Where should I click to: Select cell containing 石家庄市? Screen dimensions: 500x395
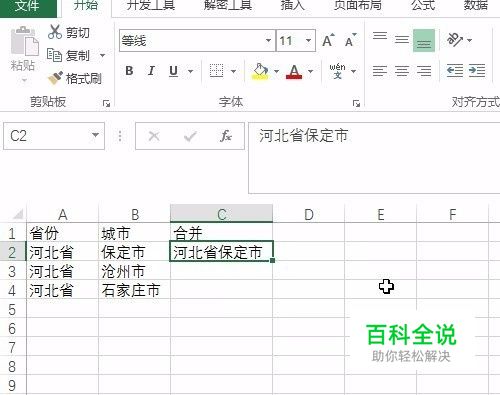point(135,290)
